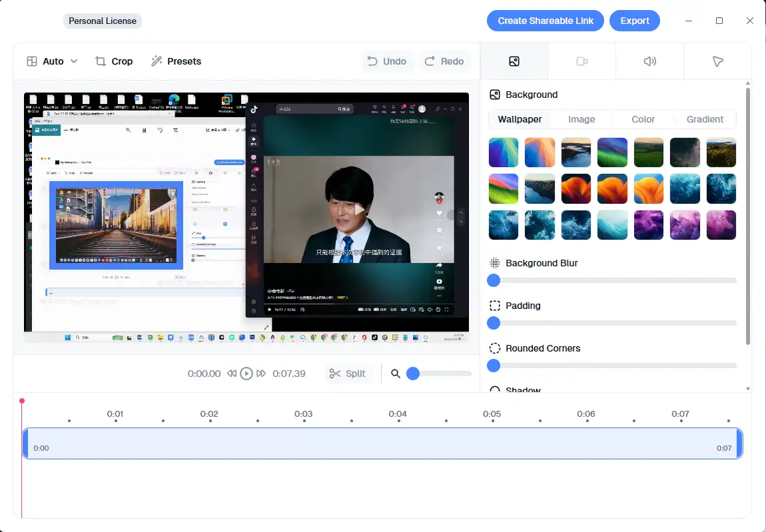
Task: Open the background settings panel icon
Action: pyautogui.click(x=514, y=61)
